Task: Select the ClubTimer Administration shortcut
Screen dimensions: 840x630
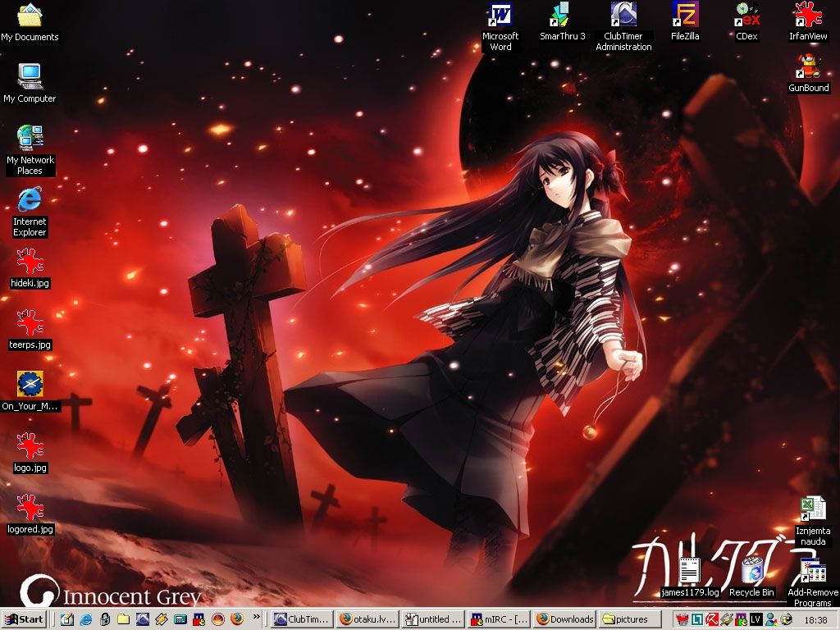Action: tap(623, 27)
